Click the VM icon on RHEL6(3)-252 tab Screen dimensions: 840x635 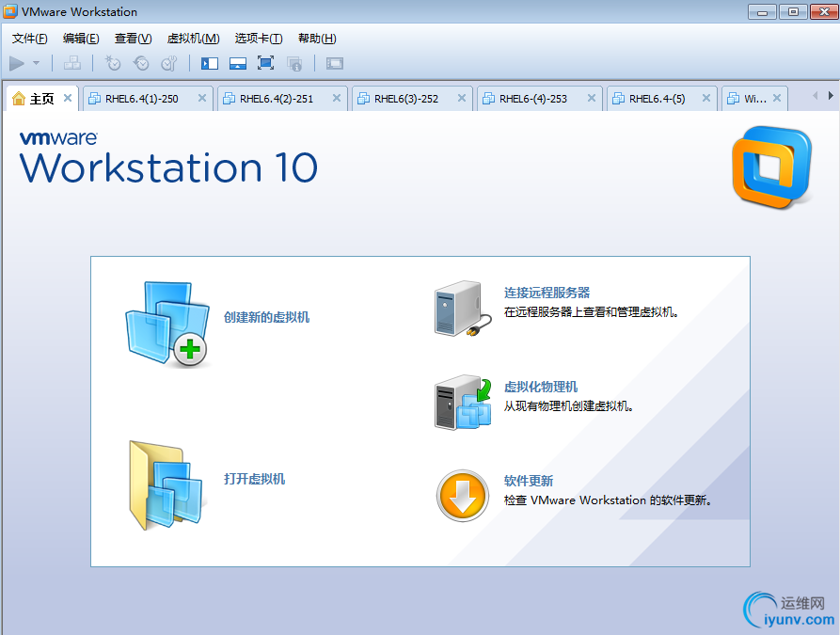pos(363,99)
